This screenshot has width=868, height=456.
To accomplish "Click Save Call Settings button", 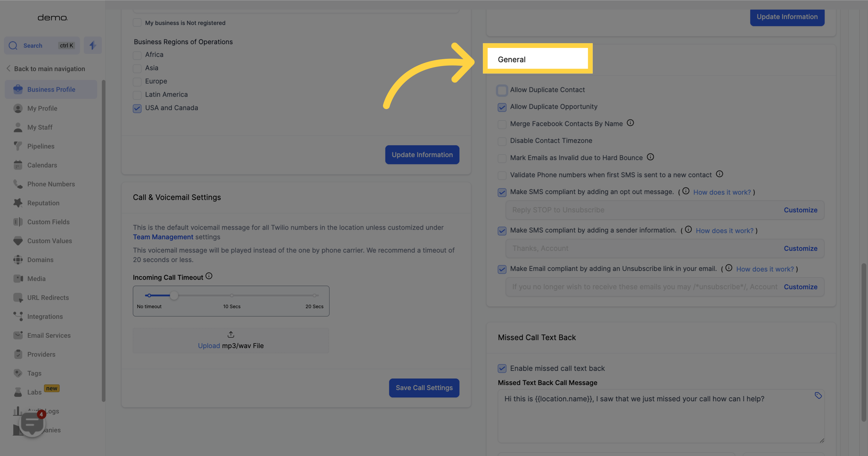I will pos(424,388).
